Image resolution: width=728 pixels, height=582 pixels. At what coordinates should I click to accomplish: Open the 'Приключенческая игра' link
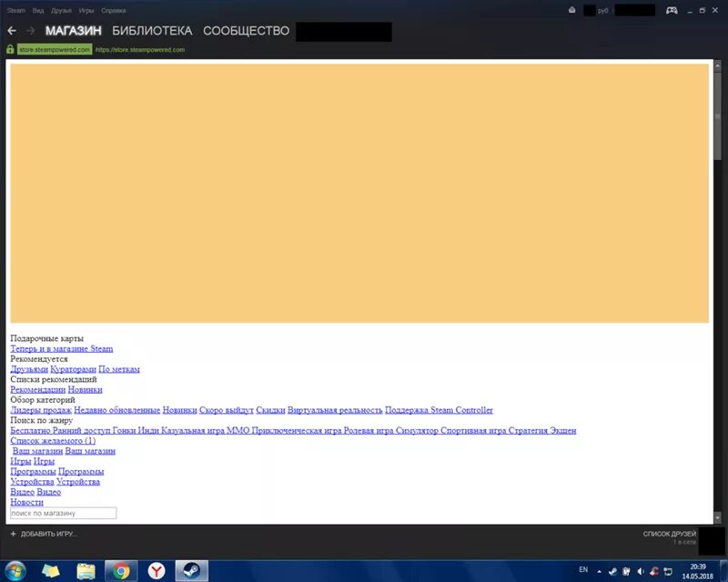coord(297,430)
